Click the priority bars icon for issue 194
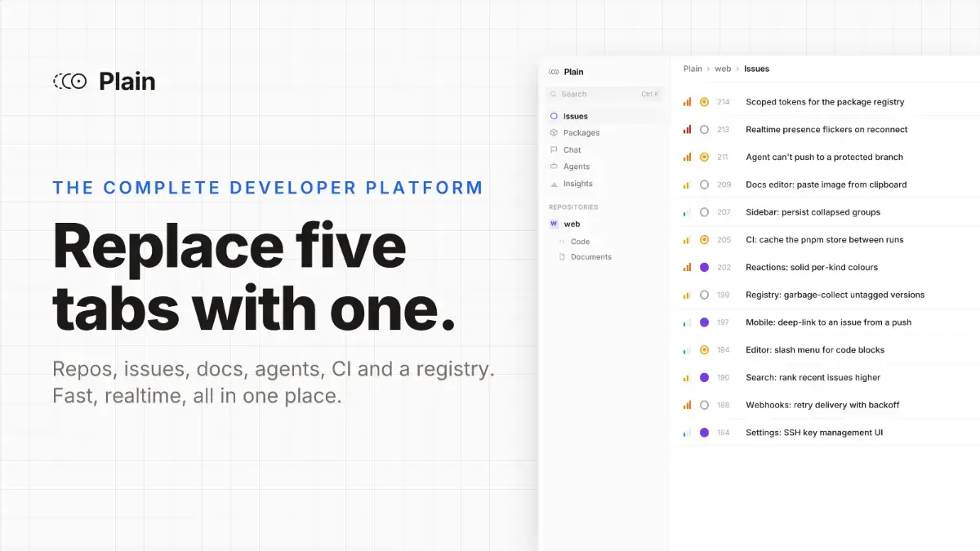 coord(687,349)
